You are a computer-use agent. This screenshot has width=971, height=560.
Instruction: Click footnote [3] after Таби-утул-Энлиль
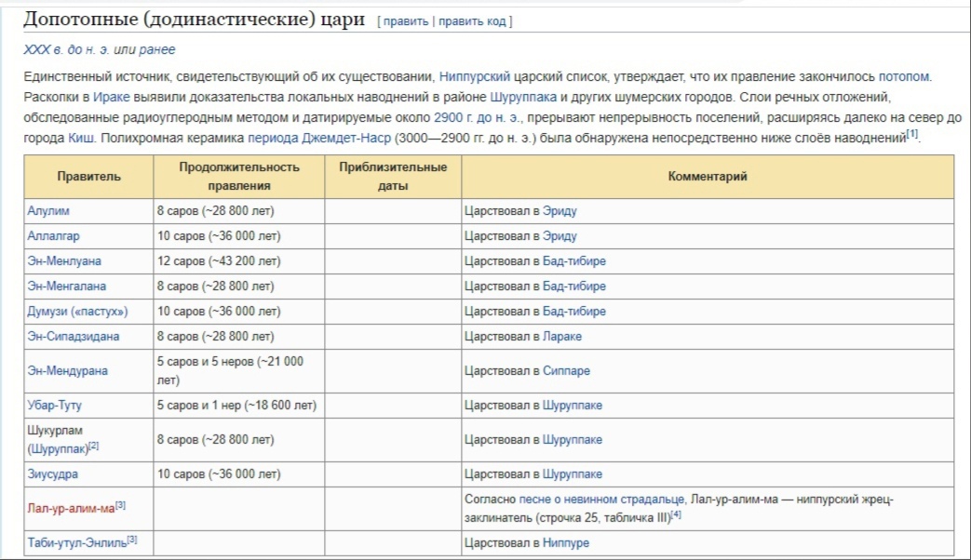[132, 540]
